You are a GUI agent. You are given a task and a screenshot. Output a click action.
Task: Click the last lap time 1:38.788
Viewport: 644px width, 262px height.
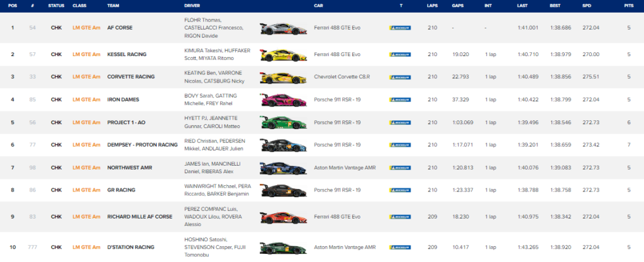(528, 190)
